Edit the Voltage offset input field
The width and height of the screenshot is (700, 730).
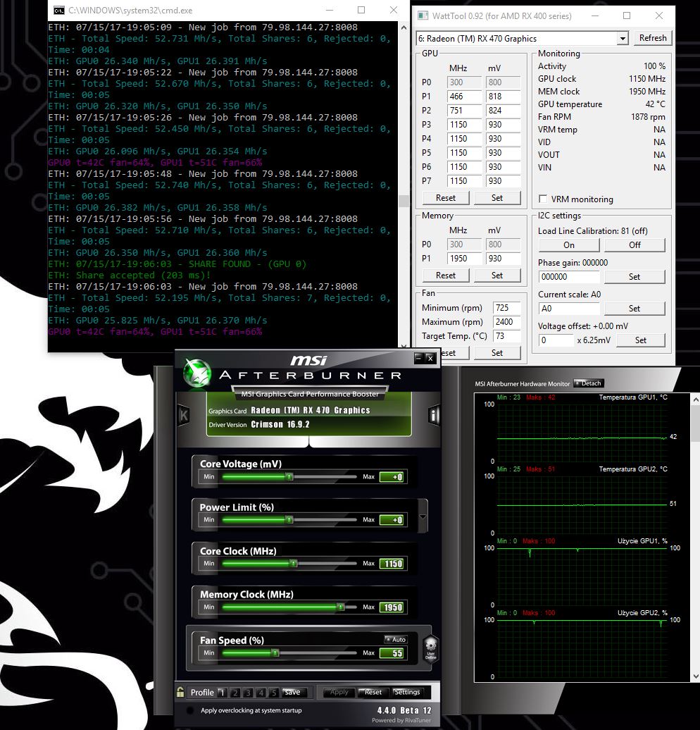coord(556,340)
